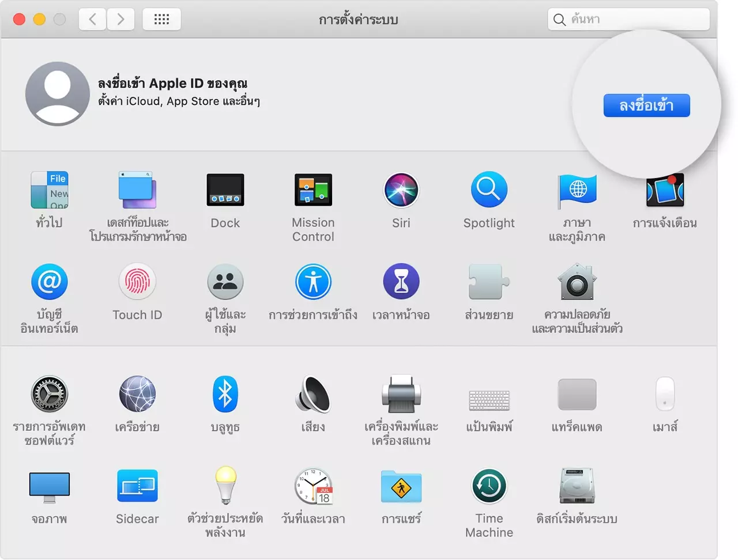This screenshot has width=738, height=560.
Task: Open Security & Privacy (ความปลอดภัย) pane
Action: (577, 282)
